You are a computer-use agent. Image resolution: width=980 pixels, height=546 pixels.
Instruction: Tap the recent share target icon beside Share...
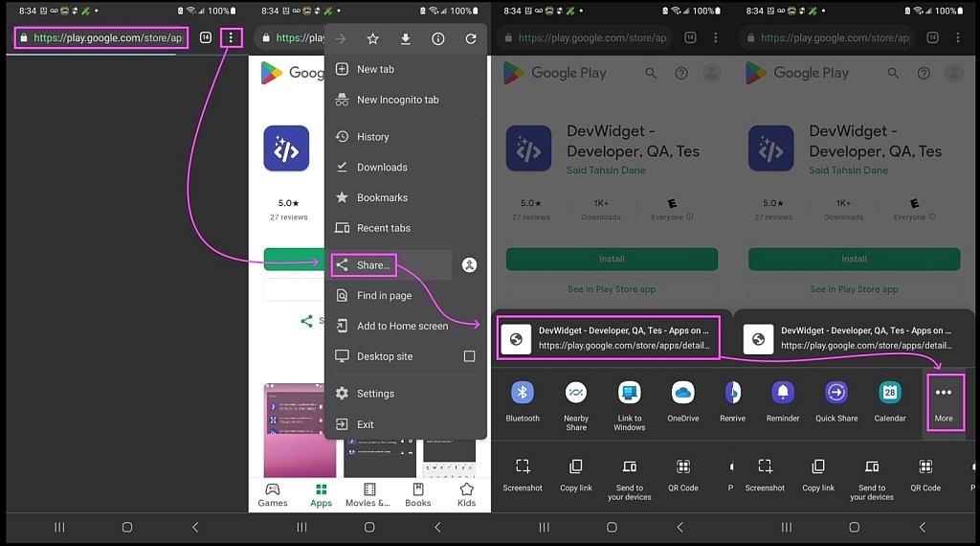pos(469,265)
